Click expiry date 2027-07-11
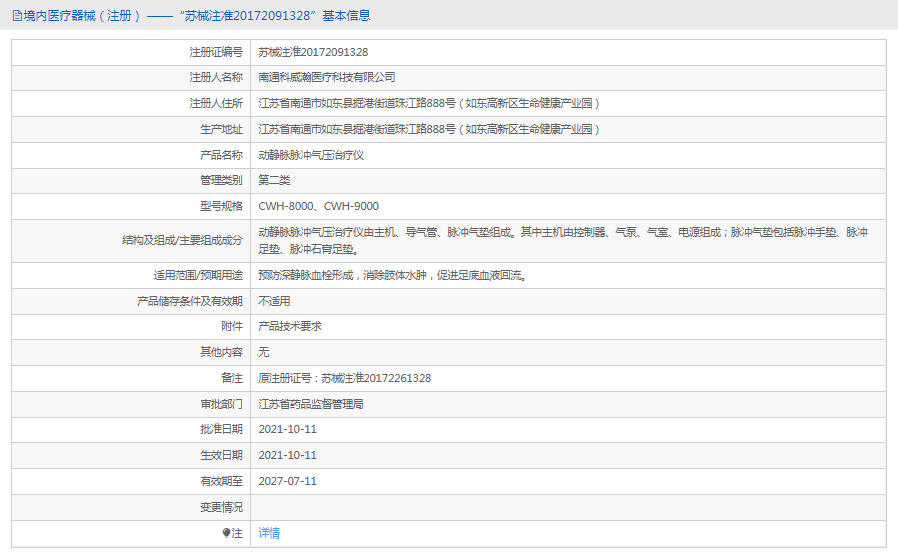This screenshot has width=898, height=556. (287, 481)
